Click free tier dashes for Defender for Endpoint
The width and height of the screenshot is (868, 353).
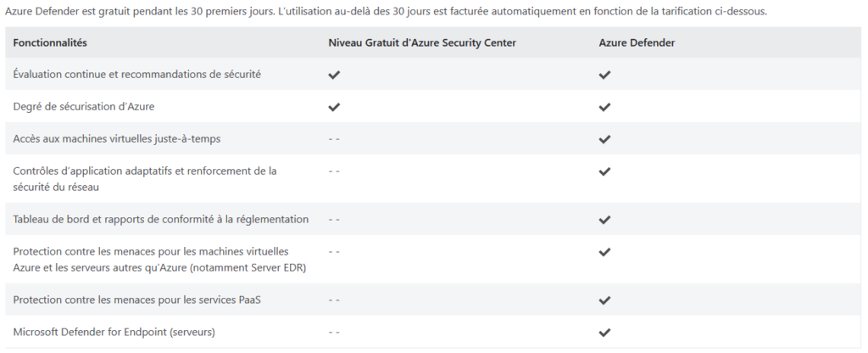[334, 332]
